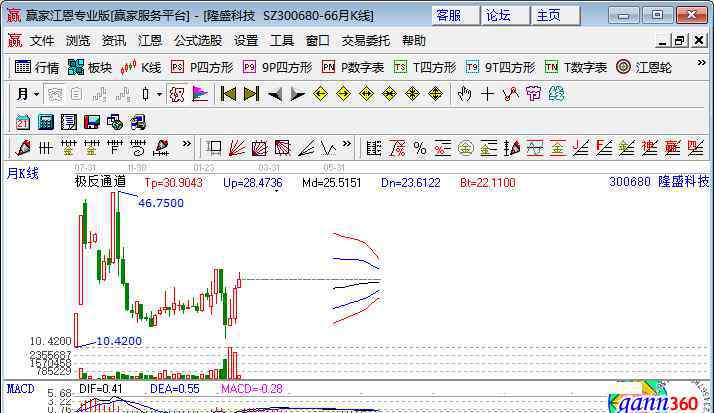Screen dimensions: 714x413
Task: Click the MACD indicator label
Action: tap(20, 389)
